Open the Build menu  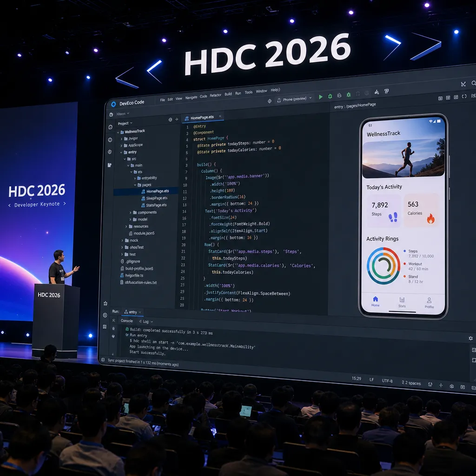[x=228, y=94]
